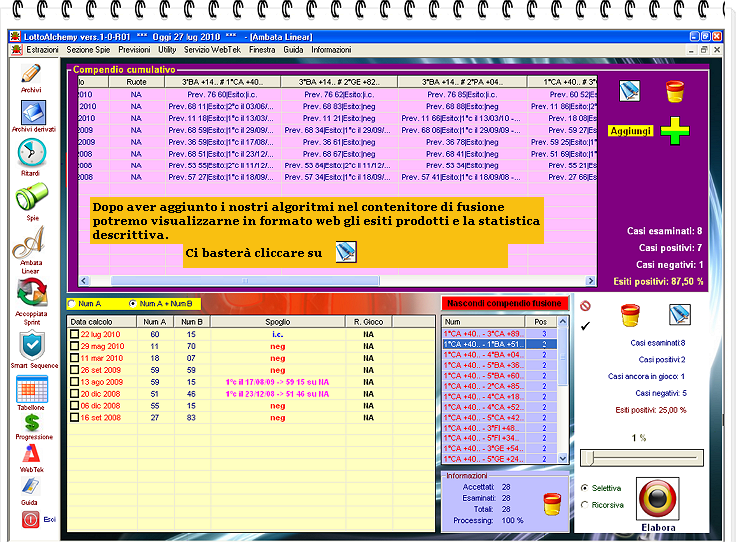Check the 13 ago 2009 row checkbox

[74, 382]
